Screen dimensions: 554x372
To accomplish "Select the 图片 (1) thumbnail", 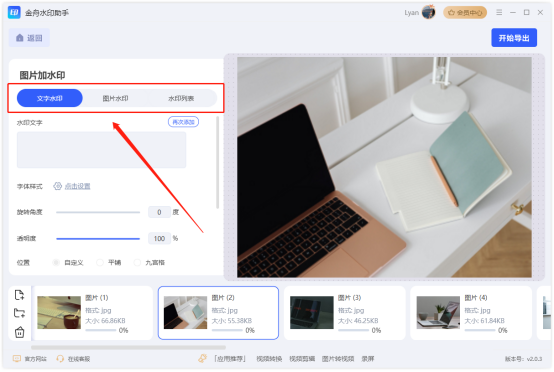I will [59, 313].
